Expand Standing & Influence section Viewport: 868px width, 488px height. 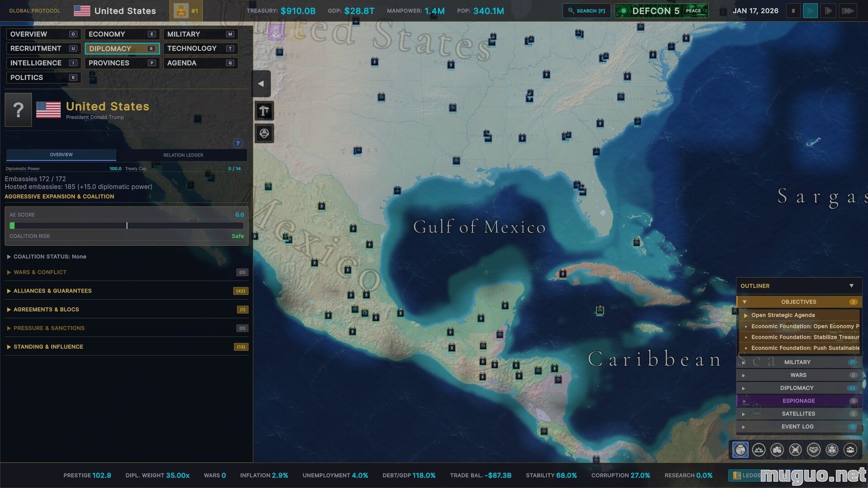(127, 347)
